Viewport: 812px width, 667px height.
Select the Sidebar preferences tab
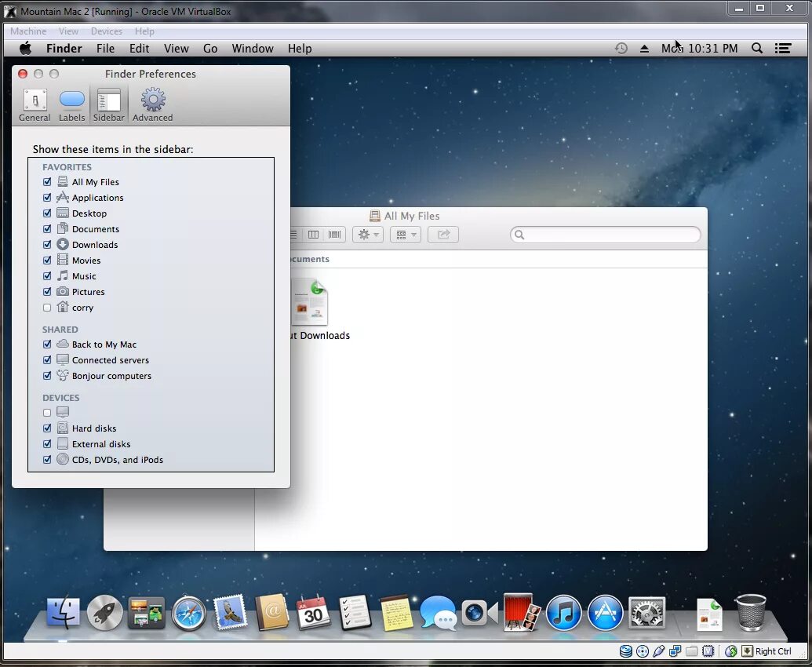point(109,105)
